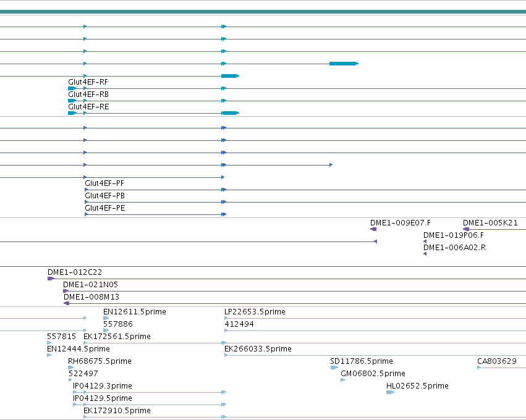The image size is (526, 420).
Task: Click the DME1-012C22 start glyph
Action: coord(51,279)
